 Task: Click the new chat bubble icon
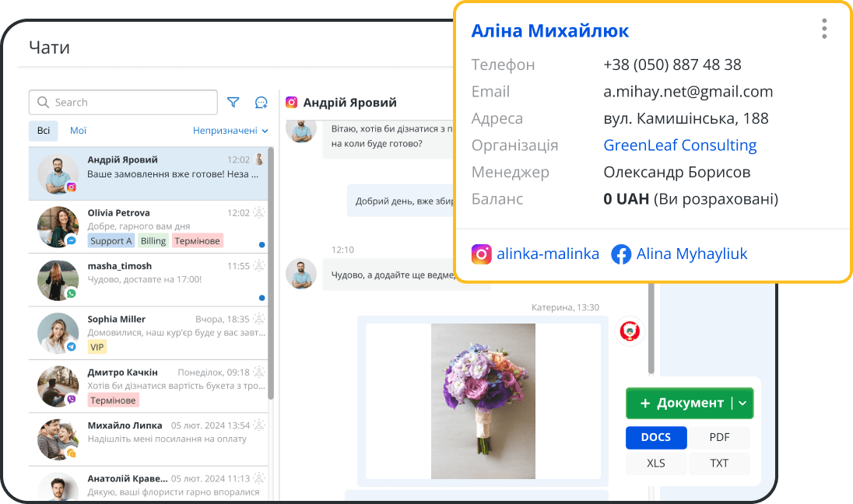click(262, 103)
